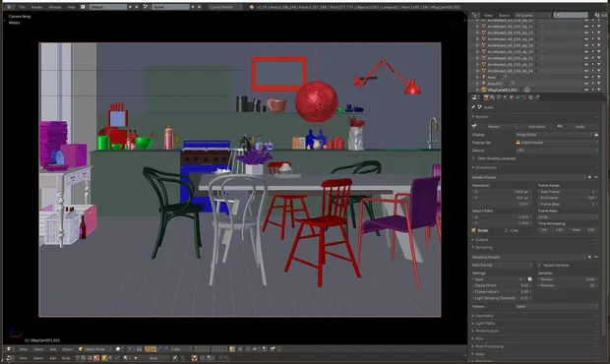This screenshot has width=610, height=364.
Task: Open the Feature Set Experimental dropdown
Action: [x=557, y=143]
